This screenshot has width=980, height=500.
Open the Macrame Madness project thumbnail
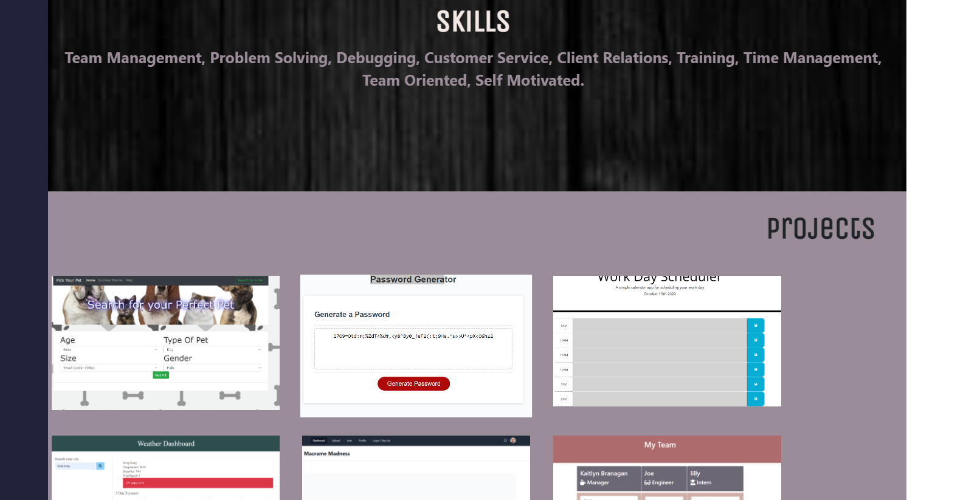click(416, 468)
